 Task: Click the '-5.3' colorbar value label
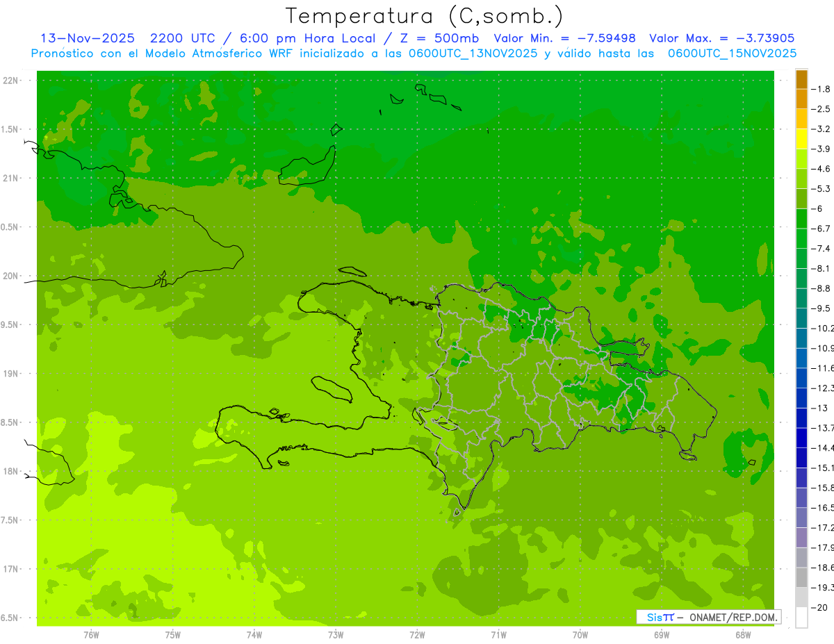point(821,189)
